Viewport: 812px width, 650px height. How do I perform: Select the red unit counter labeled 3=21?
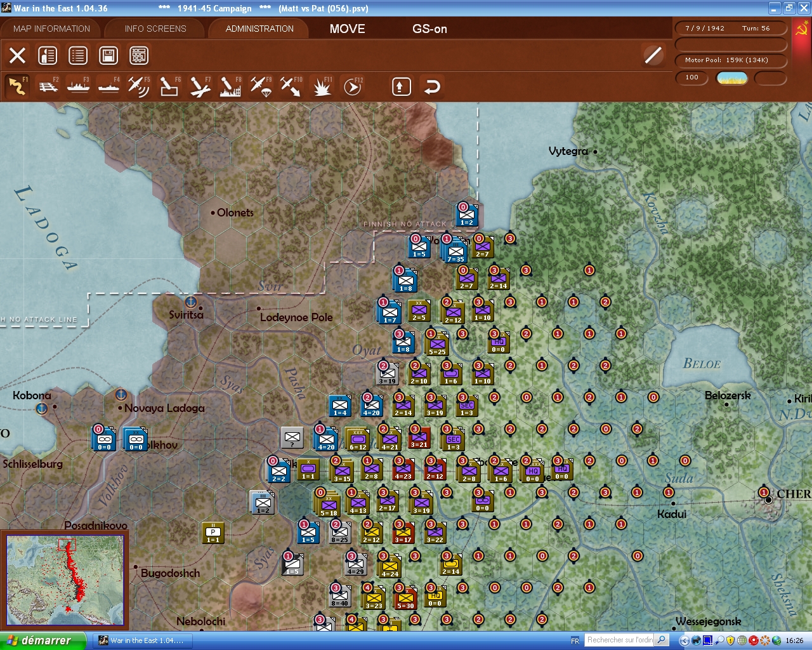[419, 437]
